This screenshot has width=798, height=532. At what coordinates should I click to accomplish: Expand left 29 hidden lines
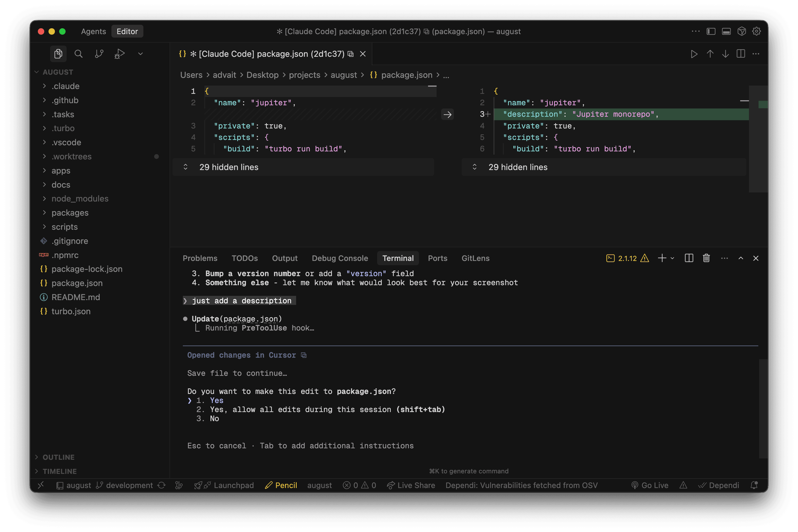coord(303,167)
